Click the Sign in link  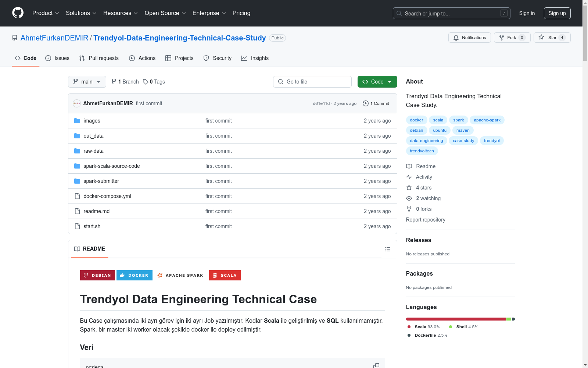pos(527,13)
